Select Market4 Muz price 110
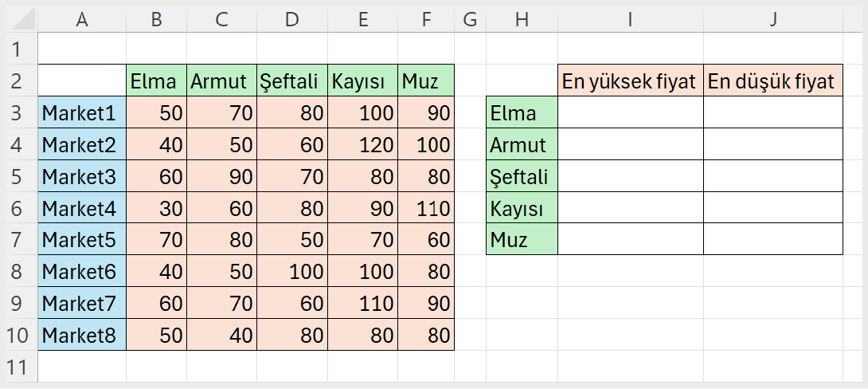 pos(426,208)
